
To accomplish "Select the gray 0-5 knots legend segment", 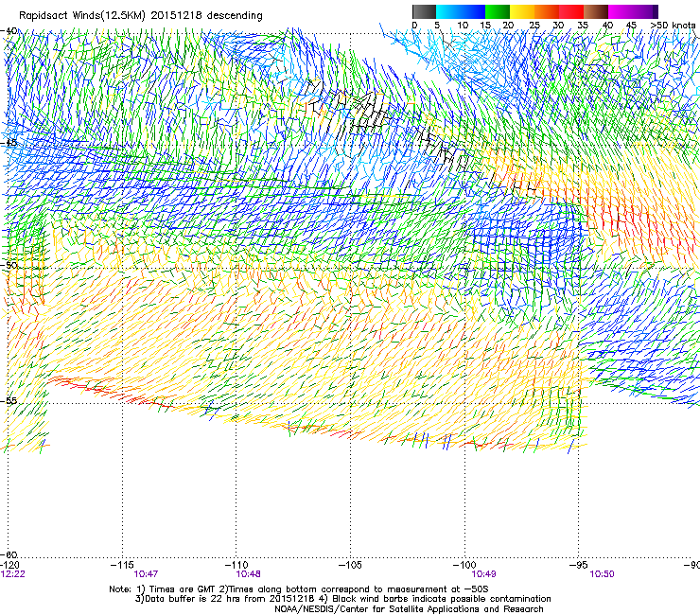I will pos(424,11).
